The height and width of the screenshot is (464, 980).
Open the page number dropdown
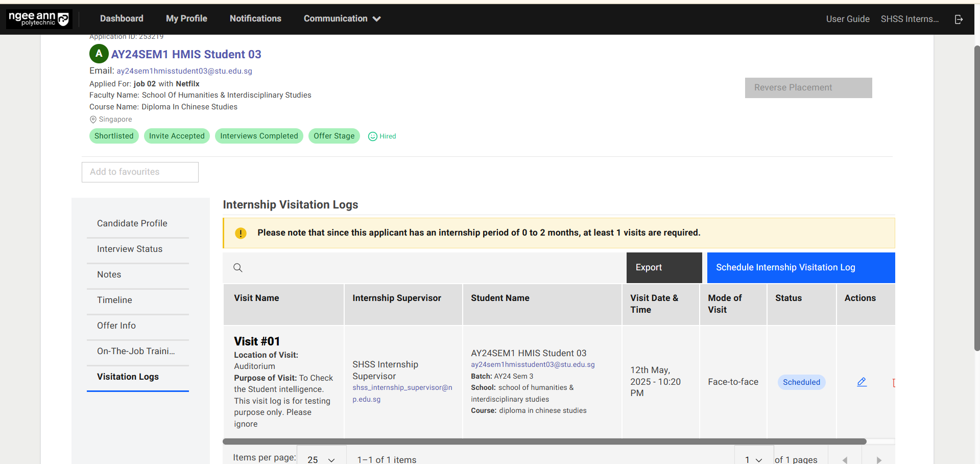(753, 459)
